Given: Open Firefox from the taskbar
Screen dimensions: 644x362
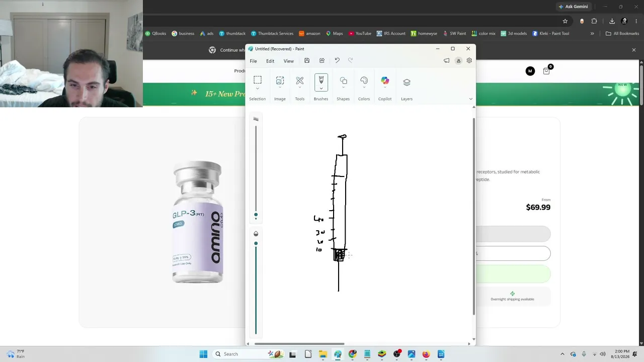Looking at the screenshot, I should click(x=426, y=354).
